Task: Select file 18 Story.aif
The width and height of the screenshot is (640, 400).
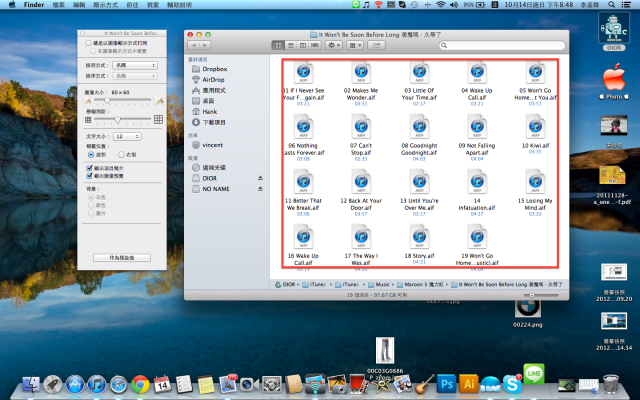Action: click(x=419, y=243)
